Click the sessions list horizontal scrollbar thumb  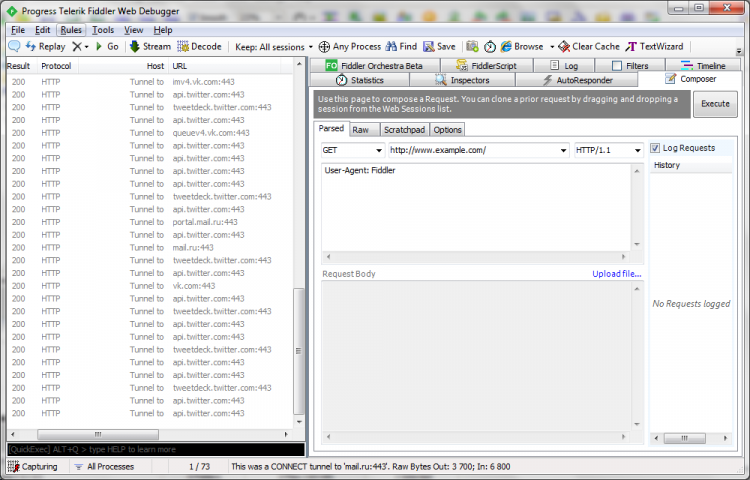click(98, 435)
